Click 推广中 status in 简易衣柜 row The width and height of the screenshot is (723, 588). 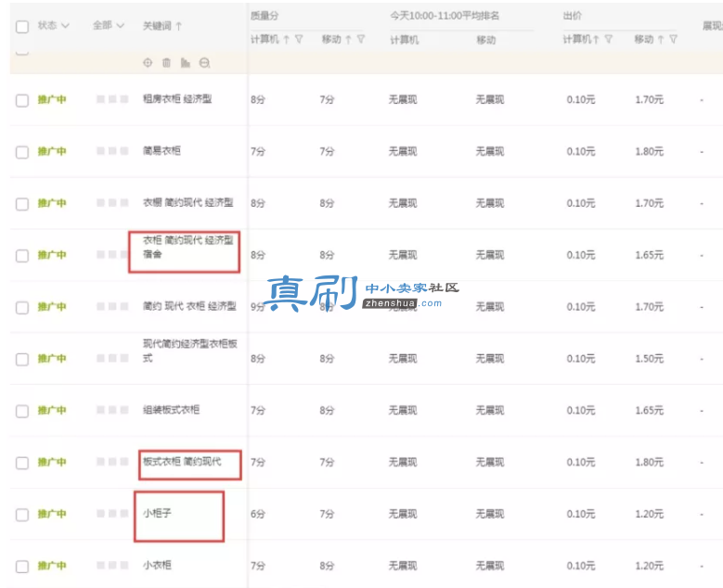pyautogui.click(x=52, y=151)
